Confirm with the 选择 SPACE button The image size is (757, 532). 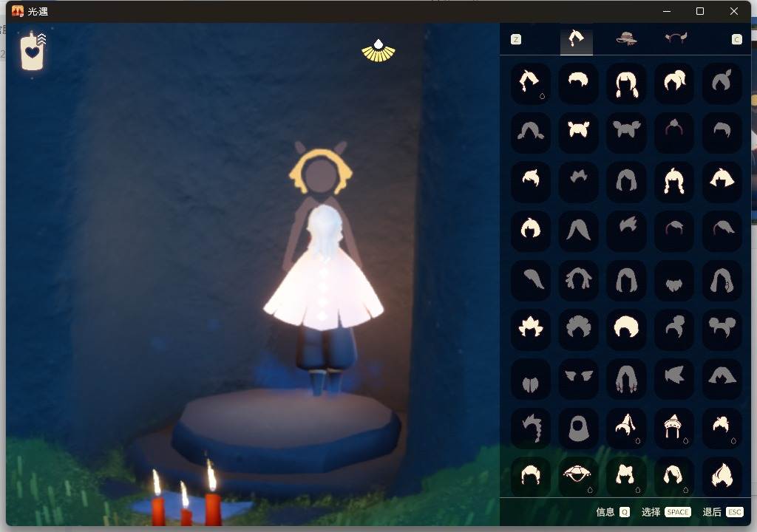[x=666, y=512]
